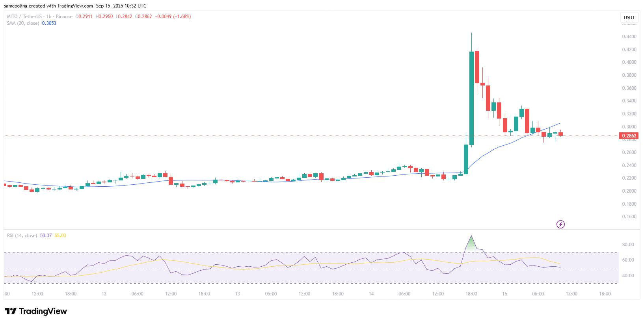Open the USDT currency selector

[x=629, y=18]
